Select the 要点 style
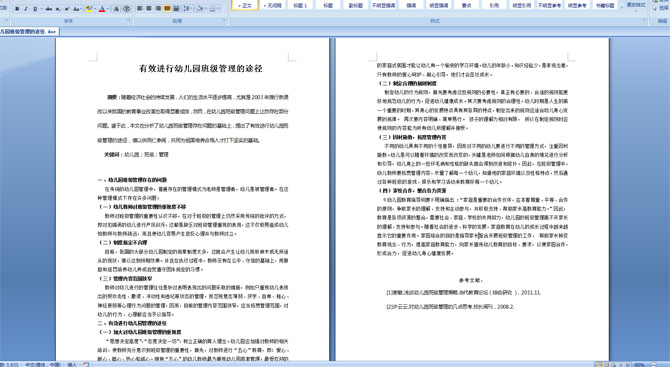 point(466,5)
